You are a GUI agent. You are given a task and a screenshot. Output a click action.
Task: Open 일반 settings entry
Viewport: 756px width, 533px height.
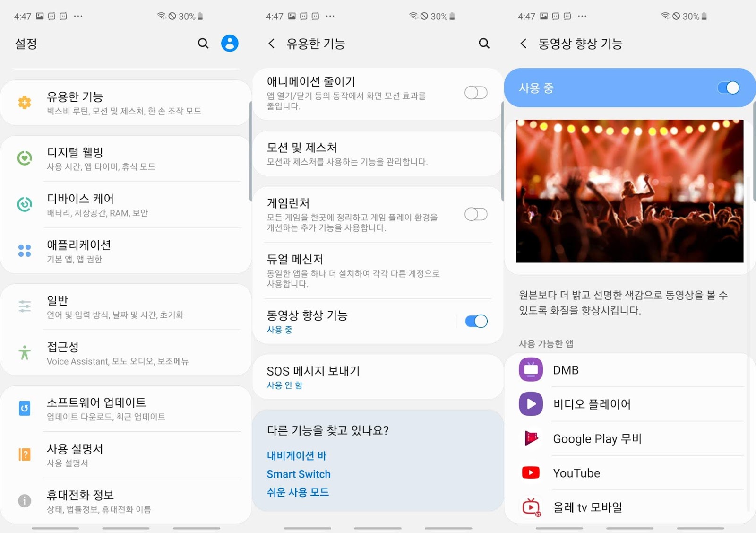[126, 306]
